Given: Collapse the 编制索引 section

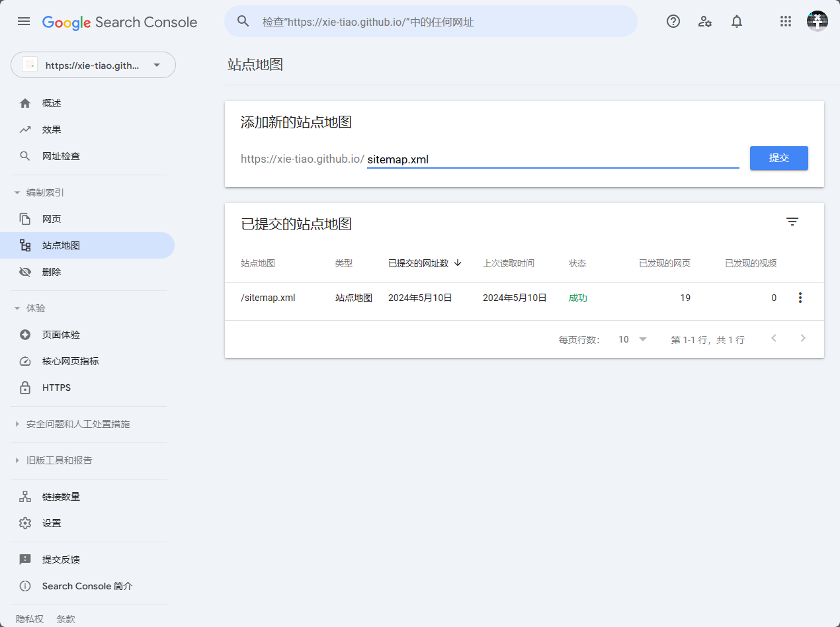Looking at the screenshot, I should click(x=40, y=192).
